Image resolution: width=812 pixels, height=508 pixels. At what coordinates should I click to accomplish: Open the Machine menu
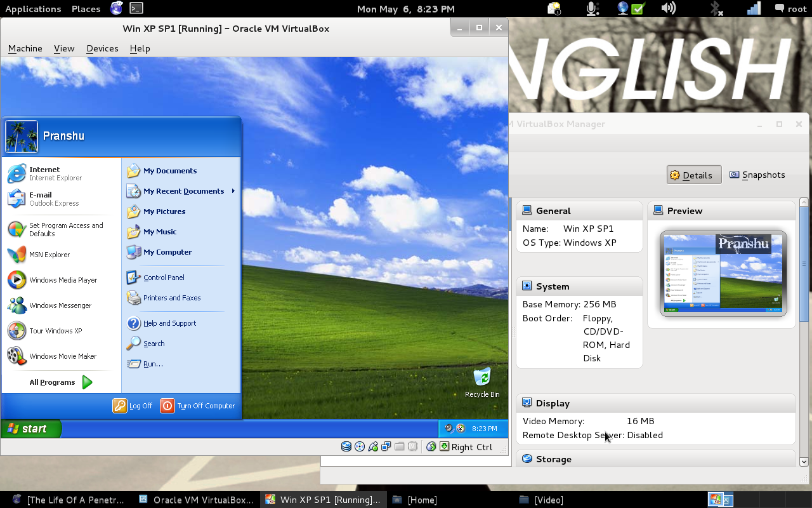(x=25, y=48)
